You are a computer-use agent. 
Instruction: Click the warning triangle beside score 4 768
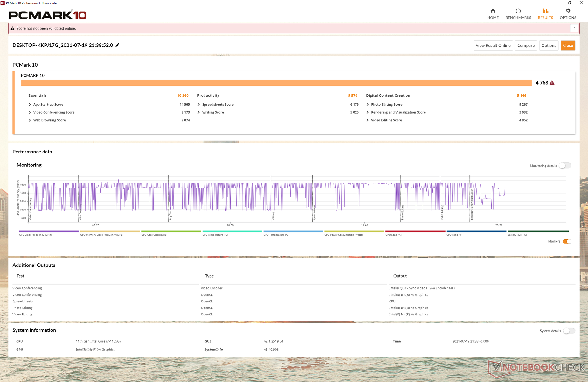point(552,83)
